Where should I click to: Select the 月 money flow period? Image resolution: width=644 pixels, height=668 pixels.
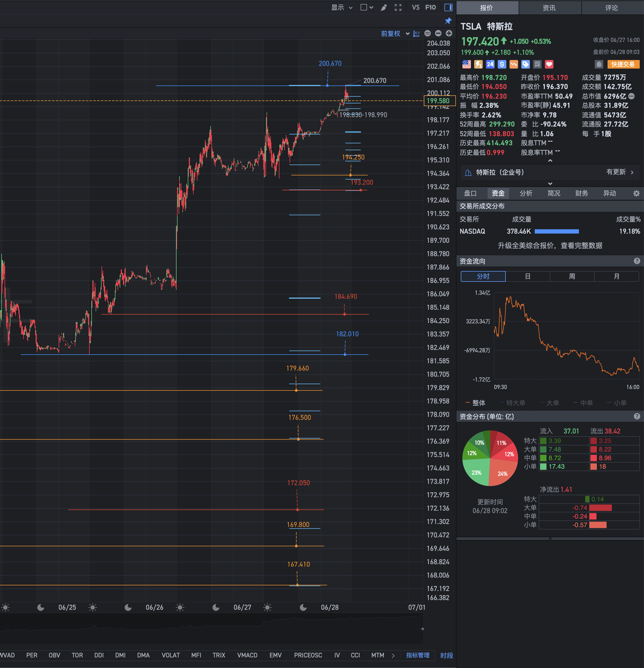tap(616, 276)
